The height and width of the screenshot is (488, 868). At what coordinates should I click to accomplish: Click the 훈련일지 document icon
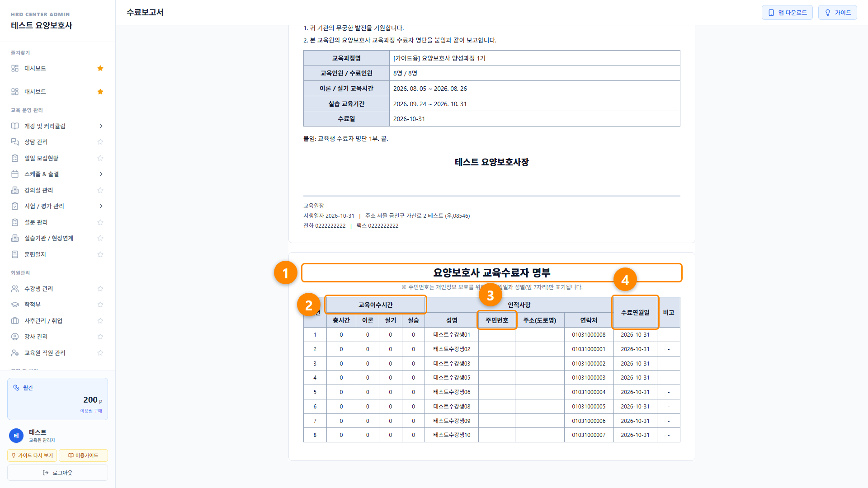click(x=15, y=254)
